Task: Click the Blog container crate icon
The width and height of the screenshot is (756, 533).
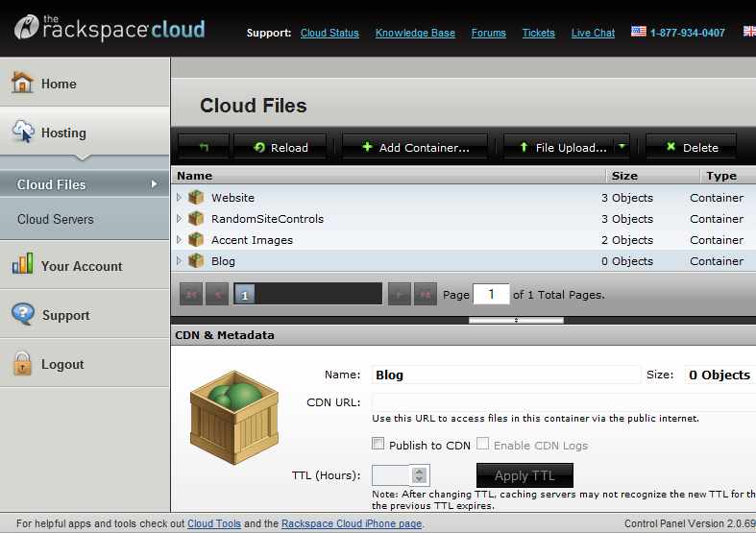Action: [x=196, y=260]
